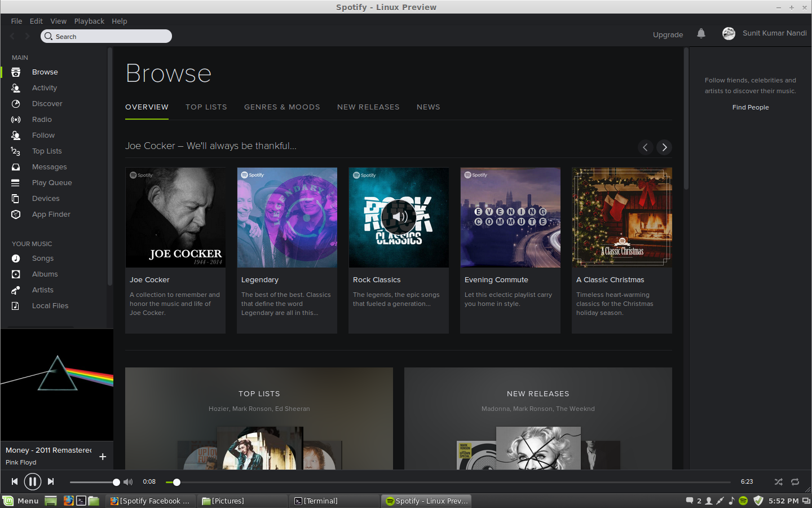
Task: Switch to Pictures taskbar window
Action: click(x=242, y=501)
